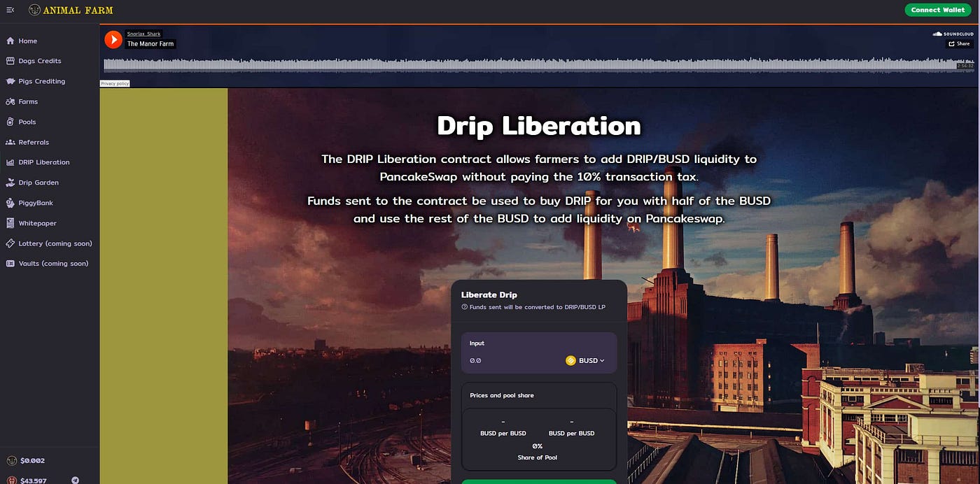980x484 pixels.
Task: Click the Whitepaper document icon
Action: tap(10, 223)
